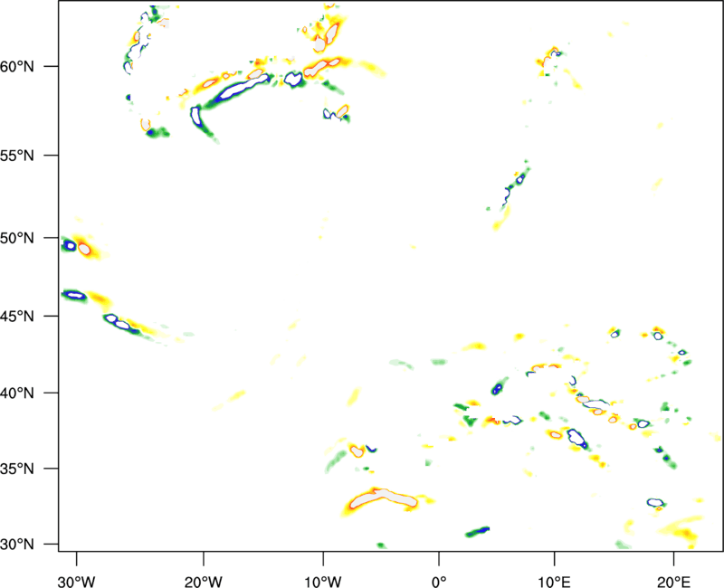Click the 55°N latitude label
724x588 pixels.
[x=17, y=156]
